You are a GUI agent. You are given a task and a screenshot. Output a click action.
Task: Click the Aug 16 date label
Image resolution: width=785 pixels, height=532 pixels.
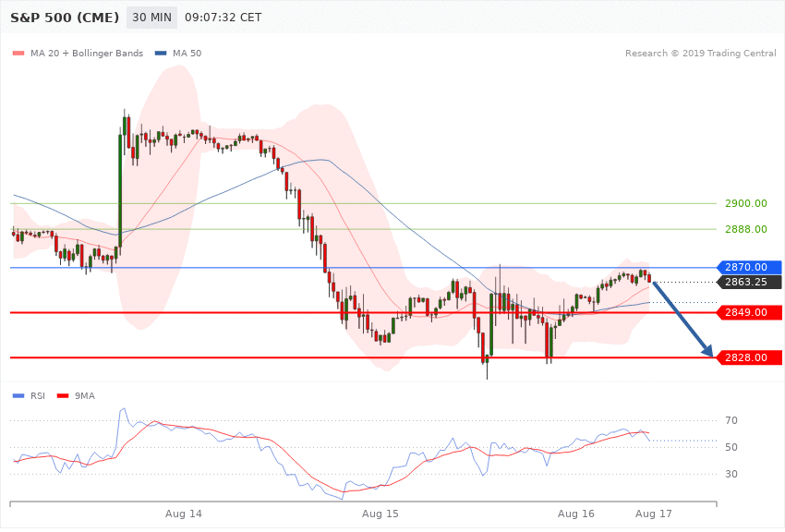(576, 514)
